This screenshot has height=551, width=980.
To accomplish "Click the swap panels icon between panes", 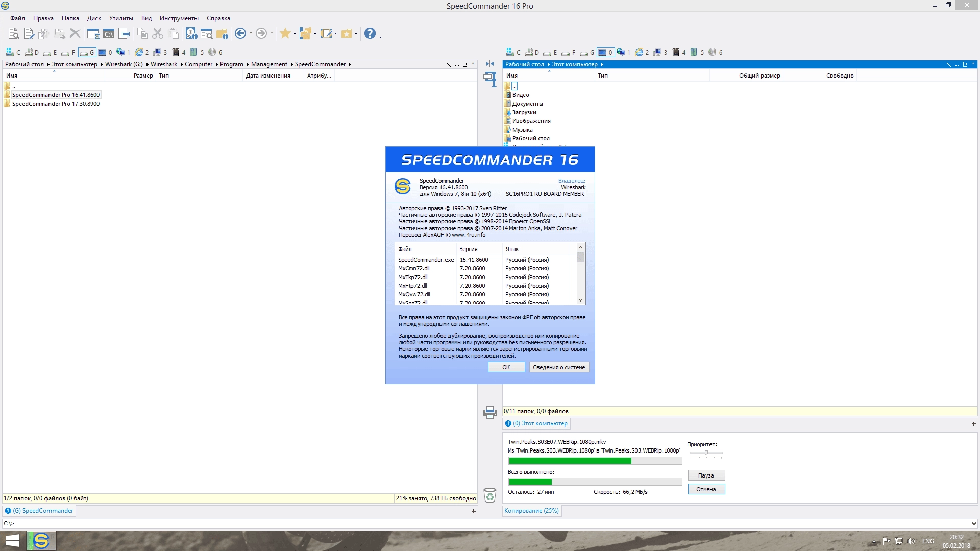I will click(490, 64).
